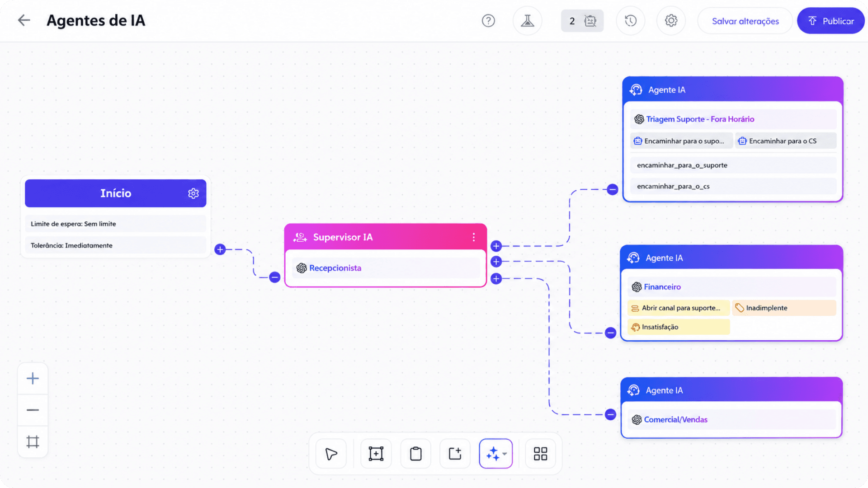Click the add node square-plus tool
This screenshot has height=488, width=868.
(x=455, y=454)
